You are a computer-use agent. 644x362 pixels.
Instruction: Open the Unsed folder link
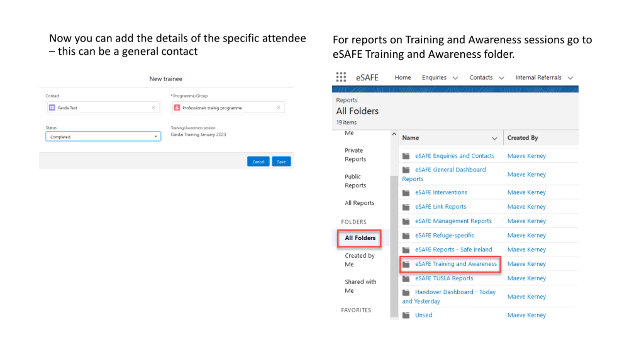pos(424,315)
